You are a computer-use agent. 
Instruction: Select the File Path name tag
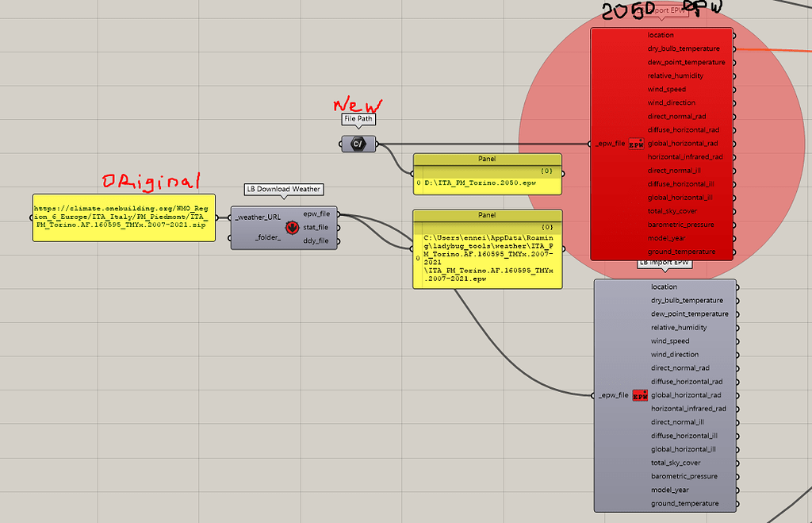click(358, 119)
